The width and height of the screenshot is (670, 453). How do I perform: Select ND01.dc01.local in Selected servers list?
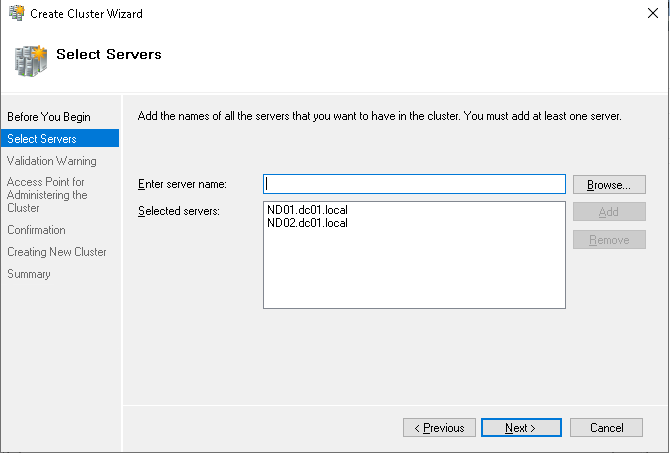(307, 210)
